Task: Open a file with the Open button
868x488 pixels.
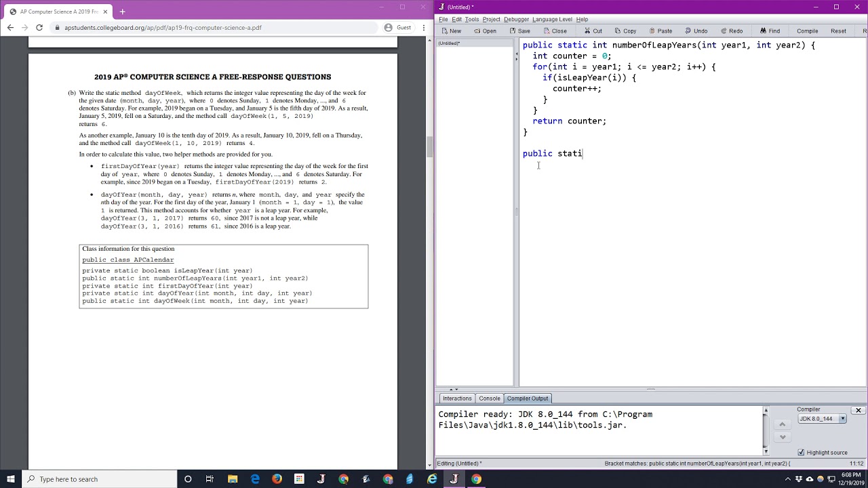Action: coord(485,31)
